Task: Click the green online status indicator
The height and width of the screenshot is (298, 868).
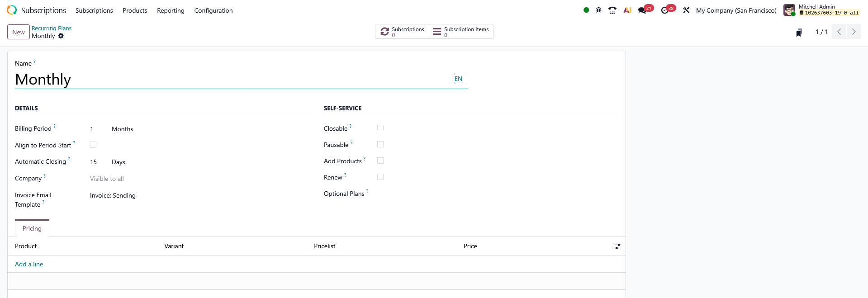Action: [586, 10]
